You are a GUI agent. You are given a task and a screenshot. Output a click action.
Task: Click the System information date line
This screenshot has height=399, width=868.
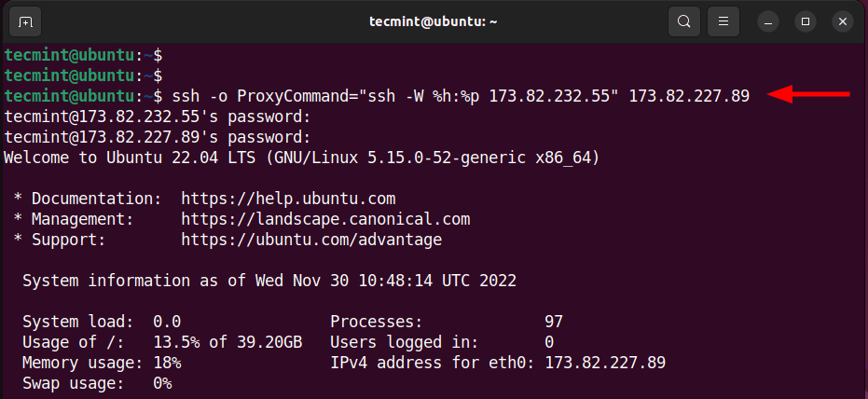269,281
